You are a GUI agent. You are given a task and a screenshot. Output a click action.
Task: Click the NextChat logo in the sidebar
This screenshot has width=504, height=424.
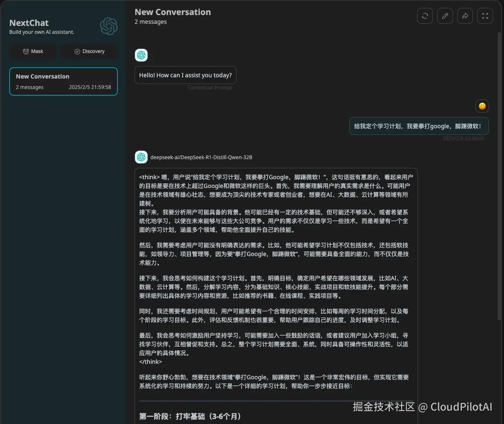(x=109, y=26)
